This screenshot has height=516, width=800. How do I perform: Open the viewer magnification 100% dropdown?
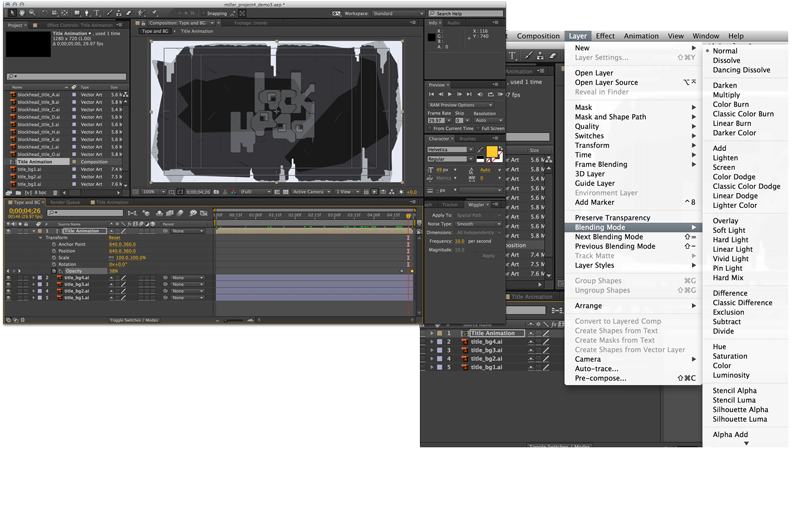point(153,192)
